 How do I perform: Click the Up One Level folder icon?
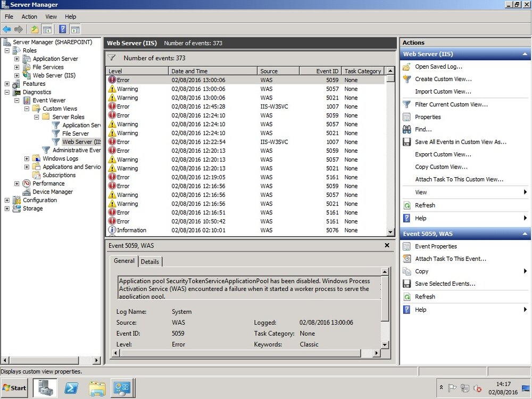coord(34,29)
